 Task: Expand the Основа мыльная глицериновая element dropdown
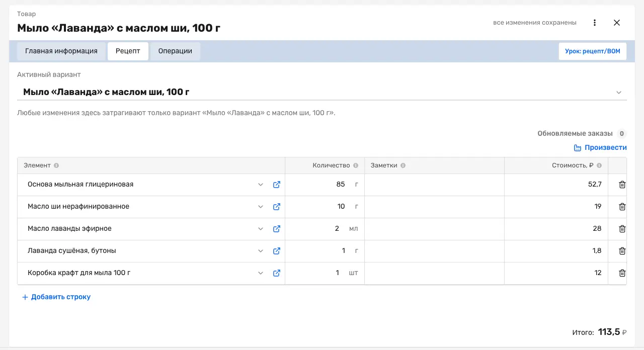click(261, 185)
